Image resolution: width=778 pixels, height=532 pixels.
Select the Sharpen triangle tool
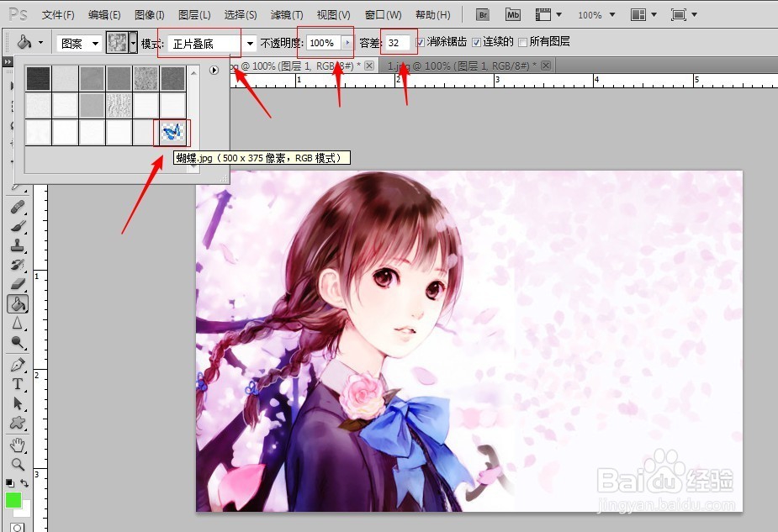coord(18,324)
